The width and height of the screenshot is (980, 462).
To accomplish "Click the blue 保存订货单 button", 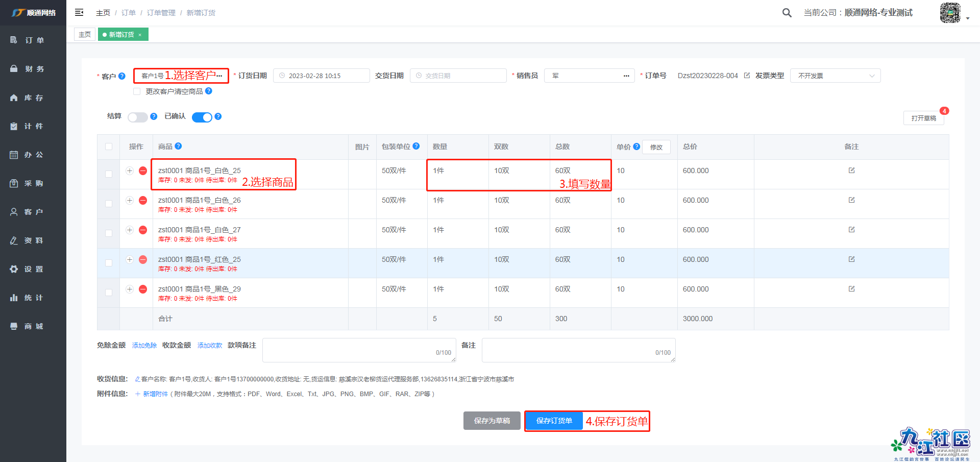I will pos(554,421).
